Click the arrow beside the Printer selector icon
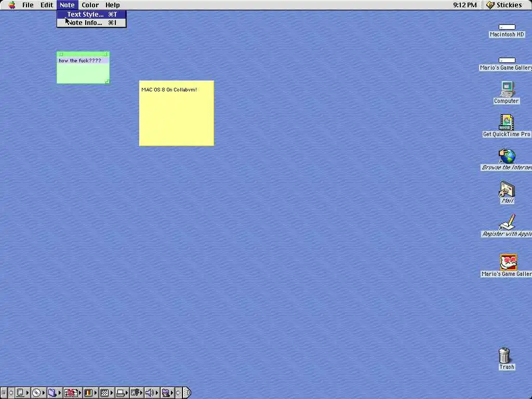Screen dimensions: 532x399 click(x=127, y=393)
